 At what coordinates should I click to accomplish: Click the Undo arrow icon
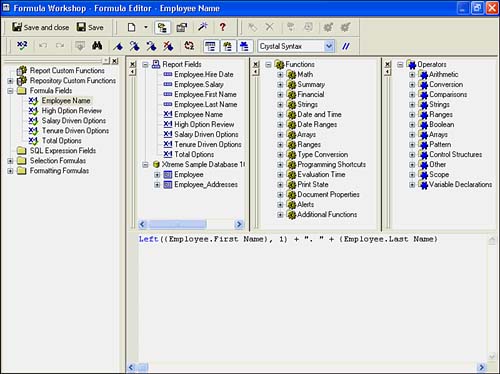tap(43, 45)
